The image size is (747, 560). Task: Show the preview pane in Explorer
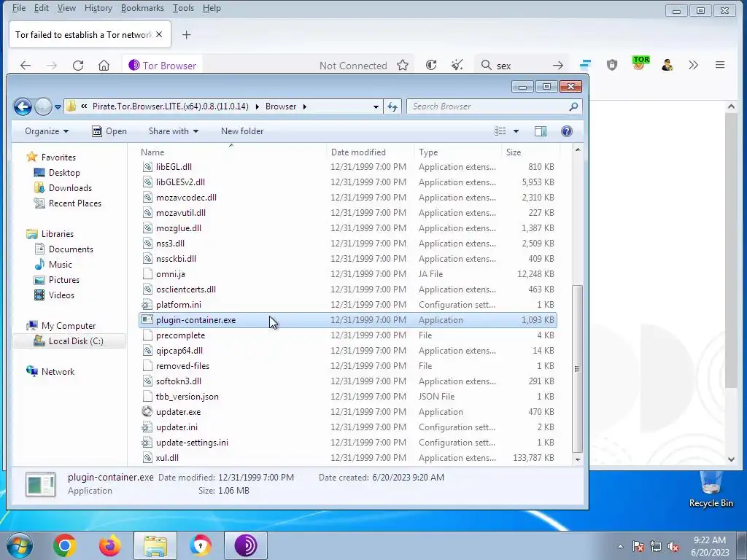(541, 131)
